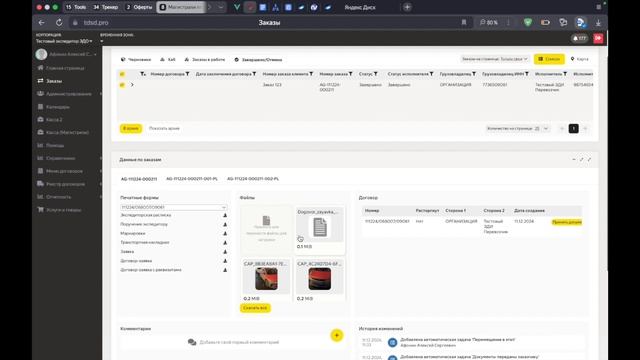Reload the page with the refresh icon

59,22
